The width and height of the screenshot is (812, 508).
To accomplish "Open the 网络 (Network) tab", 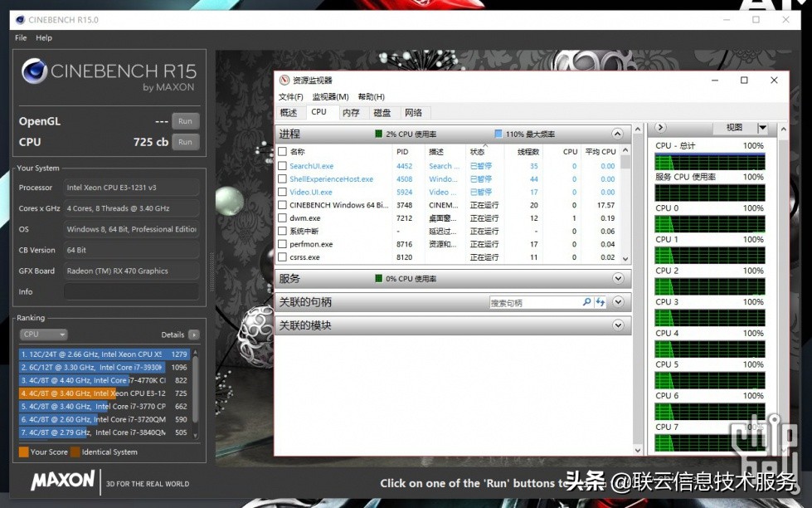I will pyautogui.click(x=413, y=113).
